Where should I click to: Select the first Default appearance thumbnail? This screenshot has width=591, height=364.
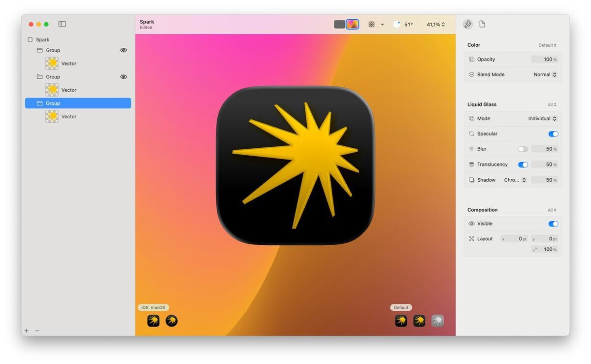coord(401,321)
